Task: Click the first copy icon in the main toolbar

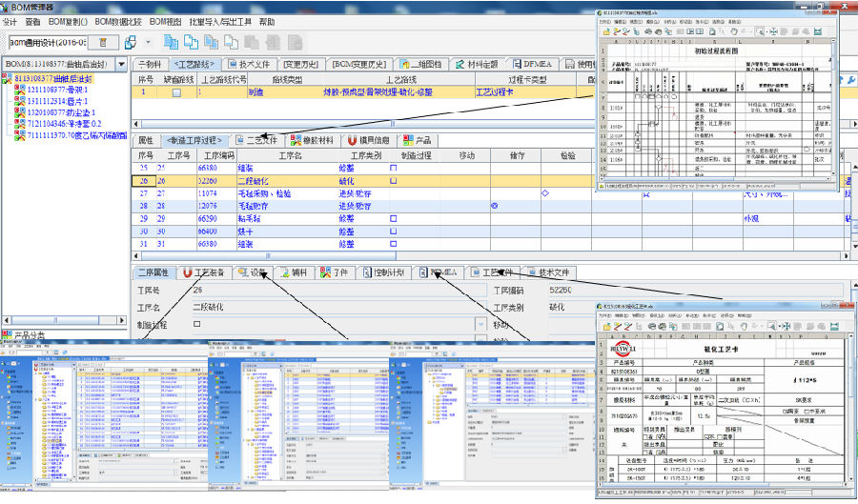Action: coord(172,43)
